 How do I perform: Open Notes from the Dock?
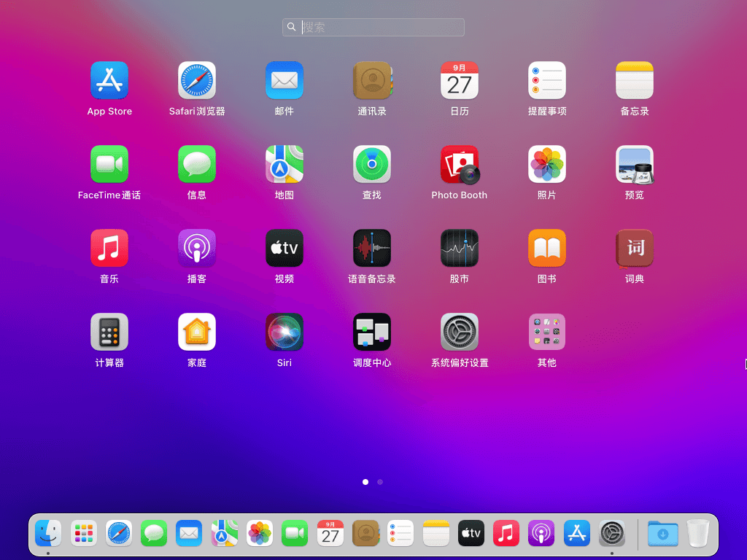pyautogui.click(x=436, y=533)
